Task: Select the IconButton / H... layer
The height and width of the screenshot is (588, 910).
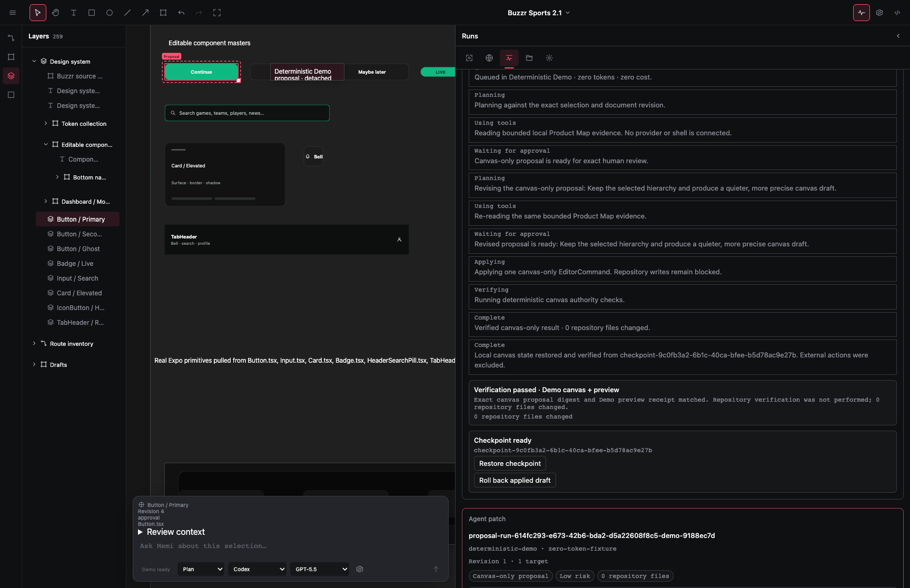Action: (77, 307)
